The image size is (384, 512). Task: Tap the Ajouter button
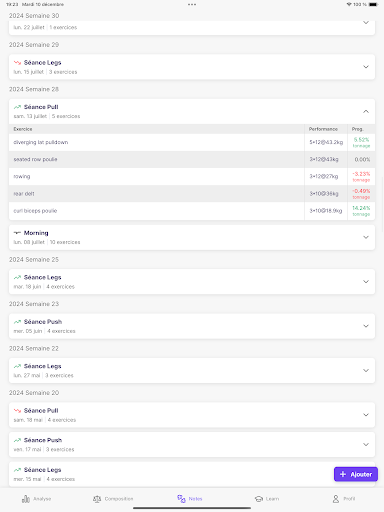click(356, 474)
